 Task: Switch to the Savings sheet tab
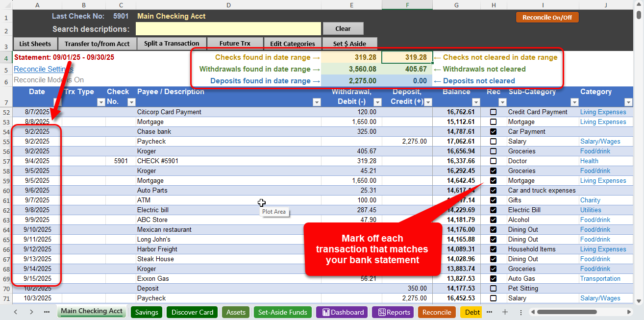point(147,312)
